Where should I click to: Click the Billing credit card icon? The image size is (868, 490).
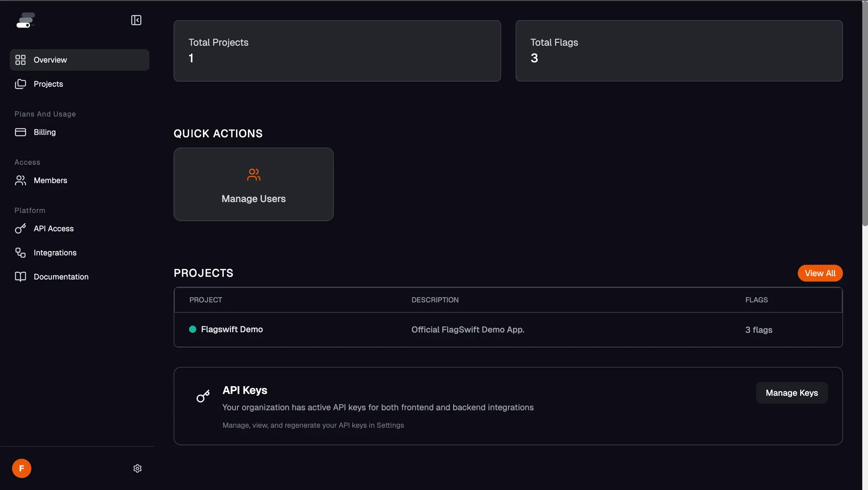point(20,132)
